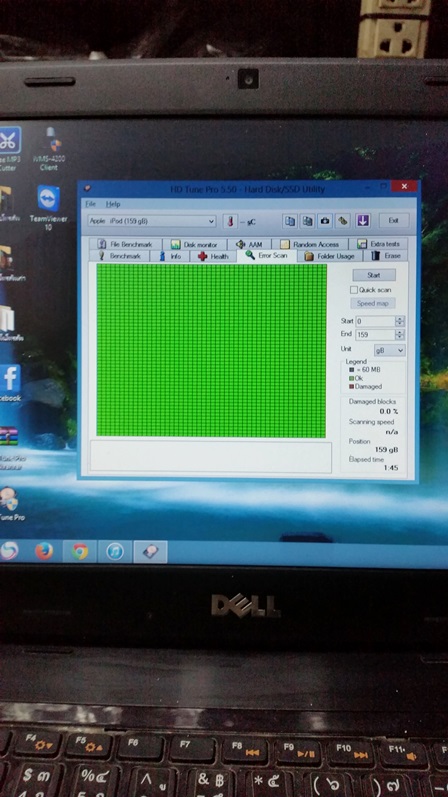Open TeamViewer 10 desktop icon

[48, 208]
